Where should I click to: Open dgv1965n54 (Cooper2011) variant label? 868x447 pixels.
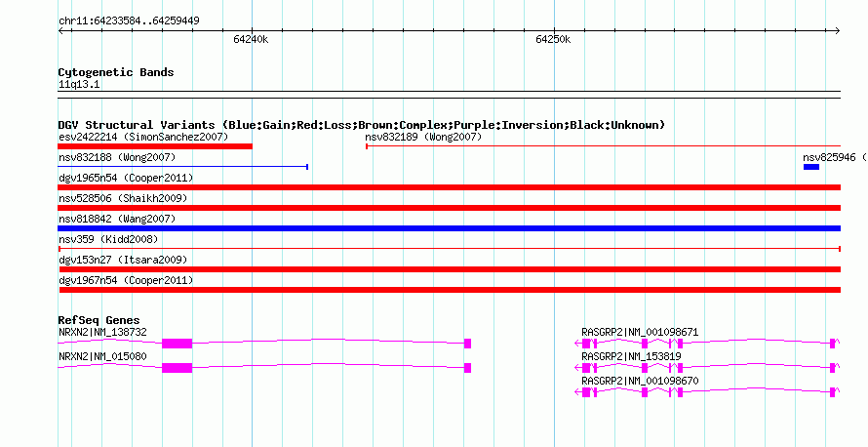tap(126, 178)
